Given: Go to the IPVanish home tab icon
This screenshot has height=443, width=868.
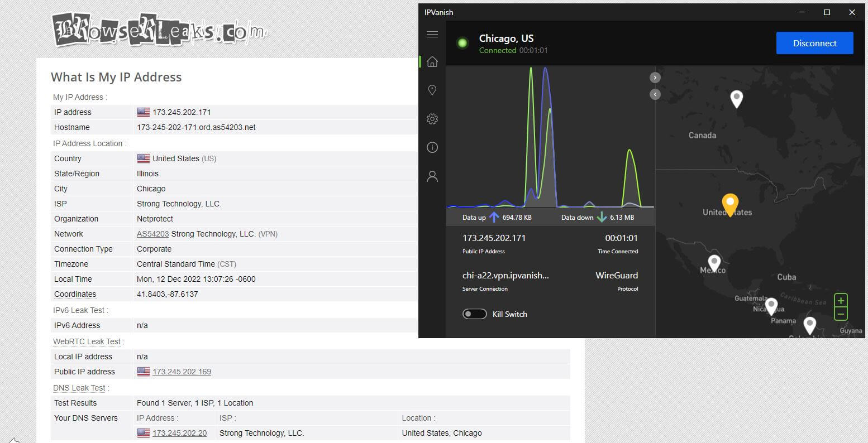Looking at the screenshot, I should (x=432, y=62).
